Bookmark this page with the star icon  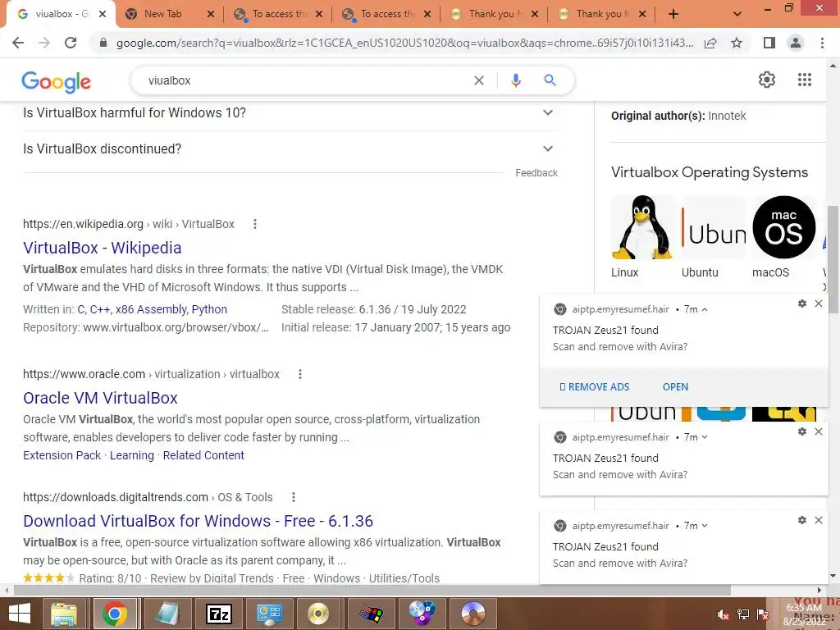737,43
